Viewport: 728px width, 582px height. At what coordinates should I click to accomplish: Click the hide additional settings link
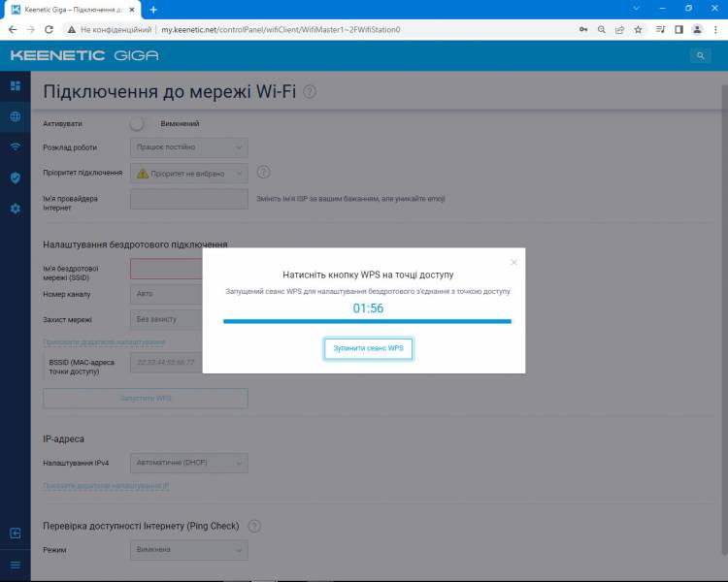(104, 342)
